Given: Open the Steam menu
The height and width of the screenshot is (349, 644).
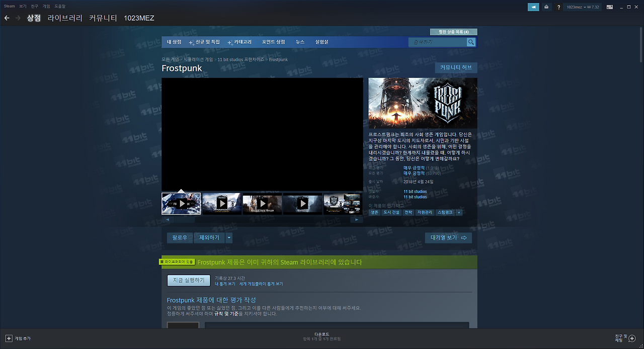Looking at the screenshot, I should (x=9, y=7).
